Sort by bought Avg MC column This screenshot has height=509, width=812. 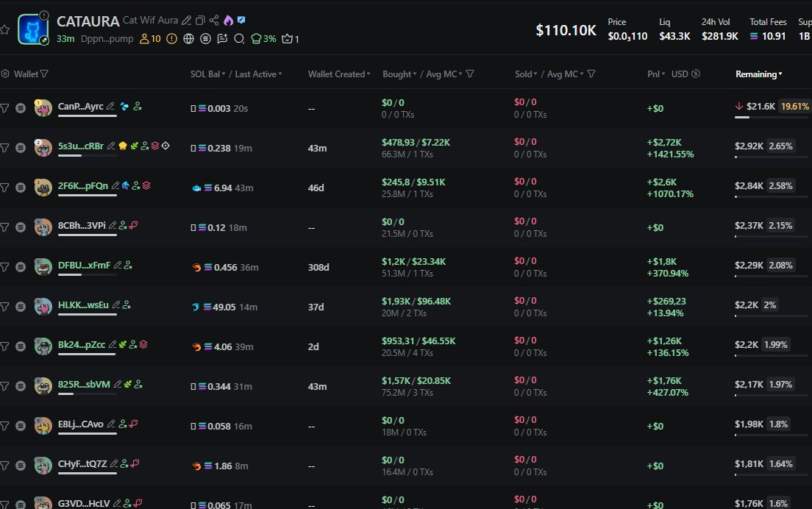pyautogui.click(x=444, y=74)
